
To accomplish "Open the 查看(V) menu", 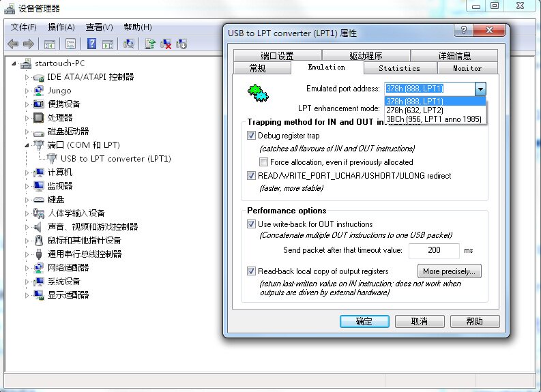I will (100, 27).
